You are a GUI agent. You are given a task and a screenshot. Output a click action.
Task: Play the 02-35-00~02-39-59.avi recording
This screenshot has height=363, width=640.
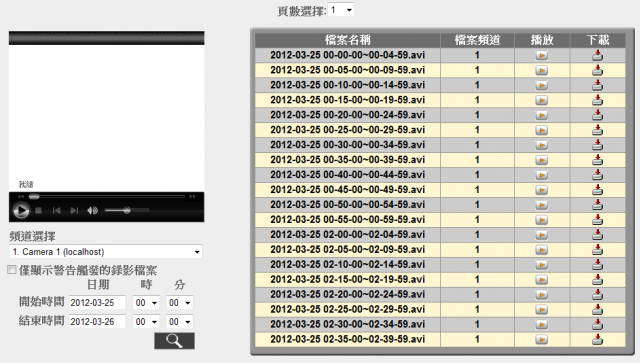(541, 339)
